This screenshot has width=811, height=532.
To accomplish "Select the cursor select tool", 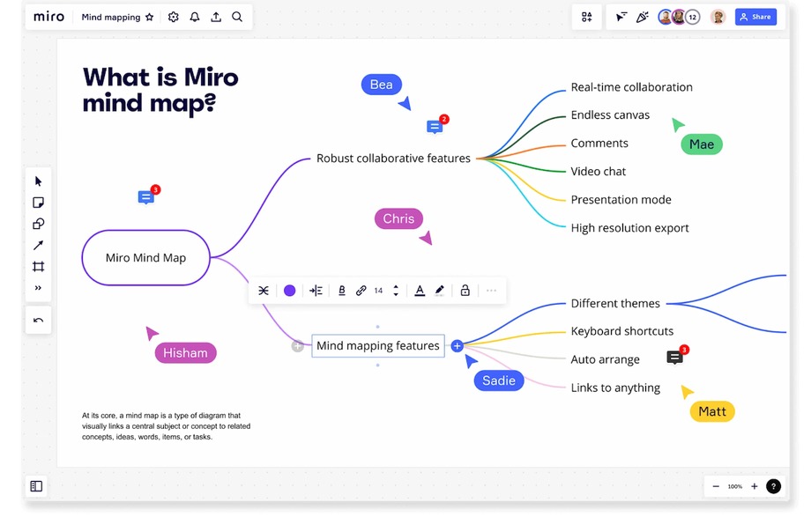I will click(x=38, y=181).
